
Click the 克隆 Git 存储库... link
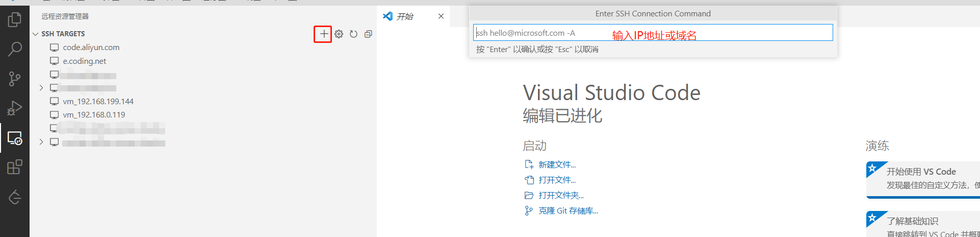[568, 210]
